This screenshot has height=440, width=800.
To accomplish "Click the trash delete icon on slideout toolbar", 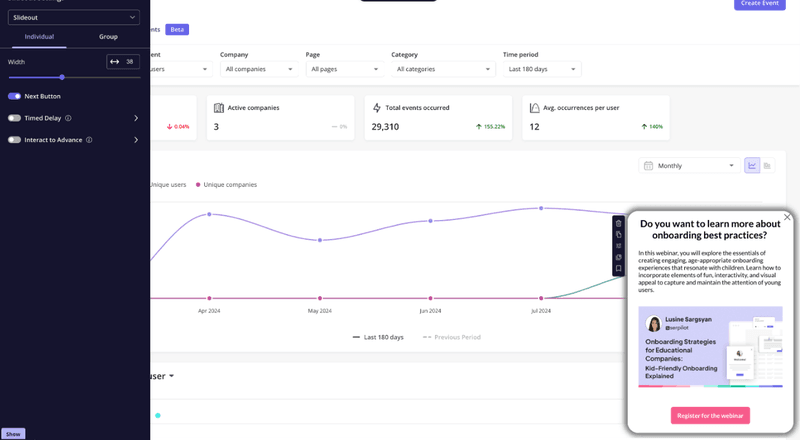I will pos(619,223).
